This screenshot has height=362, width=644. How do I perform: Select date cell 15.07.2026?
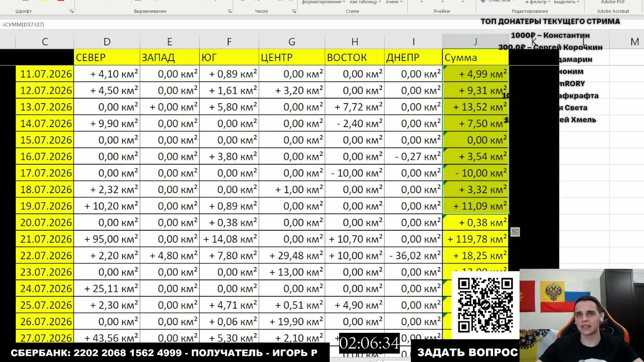(45, 140)
